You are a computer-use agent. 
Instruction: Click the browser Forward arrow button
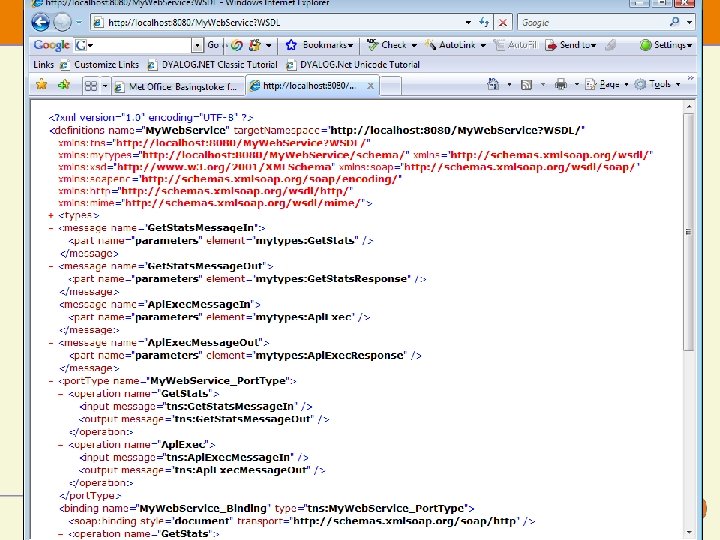(x=62, y=22)
